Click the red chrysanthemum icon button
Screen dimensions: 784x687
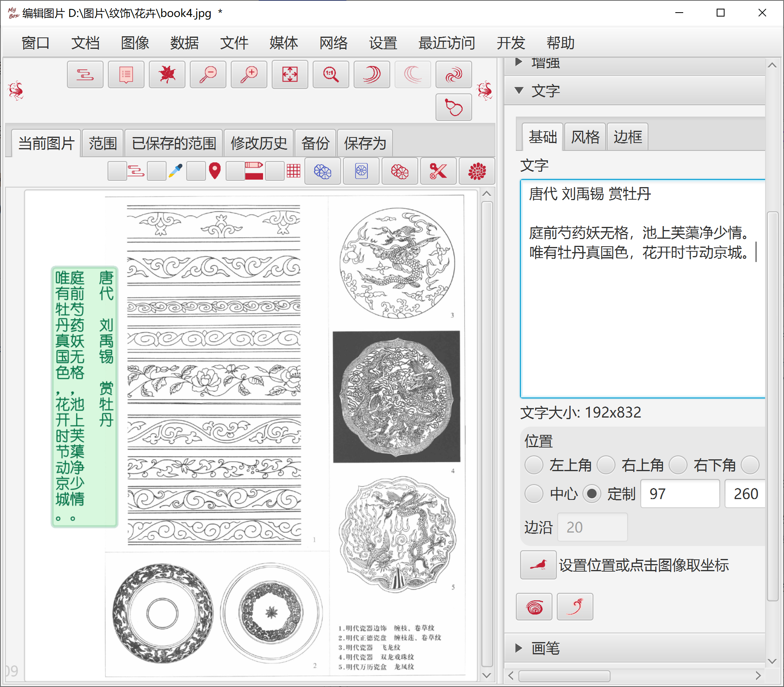tap(477, 171)
